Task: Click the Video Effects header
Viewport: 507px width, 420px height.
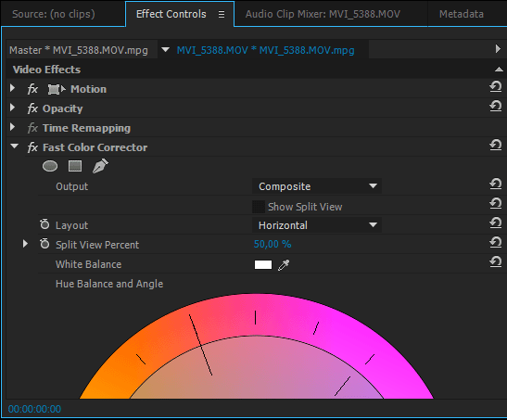Action: [x=46, y=70]
